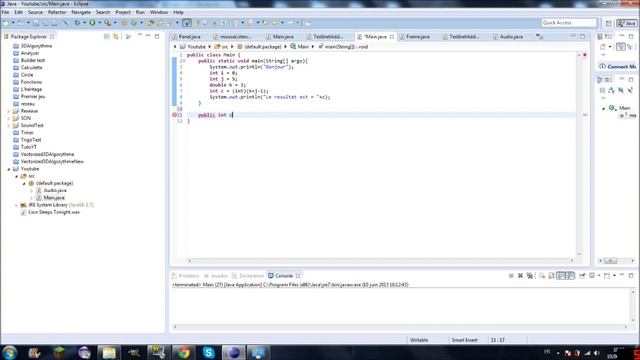
Task: Expand the JRE System Library node
Action: point(16,205)
